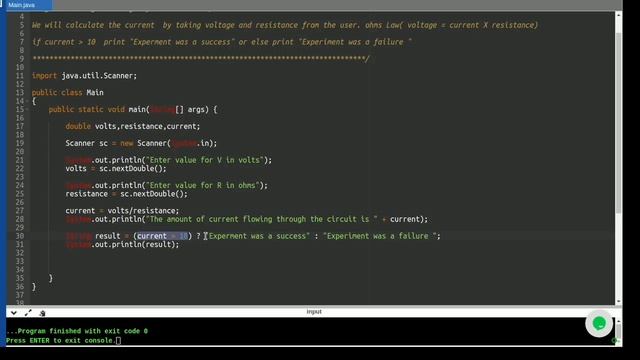Click the console vertical scrollbar thumb

pyautogui.click(x=618, y=330)
